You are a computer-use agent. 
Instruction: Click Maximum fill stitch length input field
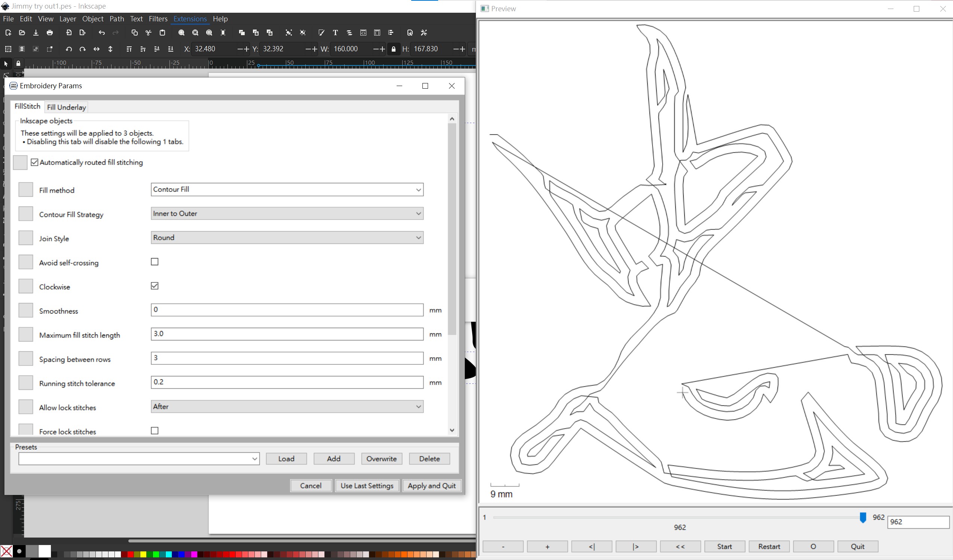coord(287,334)
